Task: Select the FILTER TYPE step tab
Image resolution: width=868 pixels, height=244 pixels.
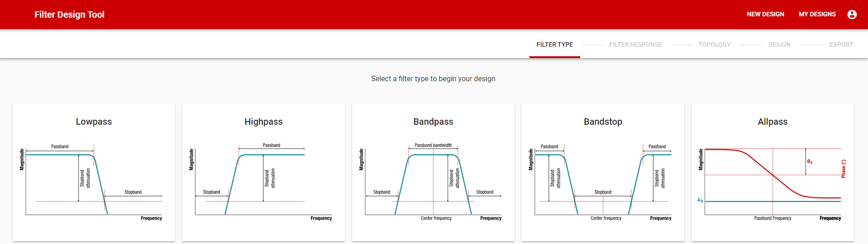Action: [554, 44]
